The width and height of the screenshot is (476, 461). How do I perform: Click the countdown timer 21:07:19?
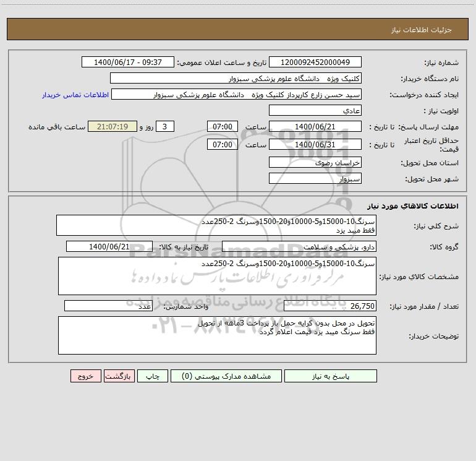[x=113, y=126]
